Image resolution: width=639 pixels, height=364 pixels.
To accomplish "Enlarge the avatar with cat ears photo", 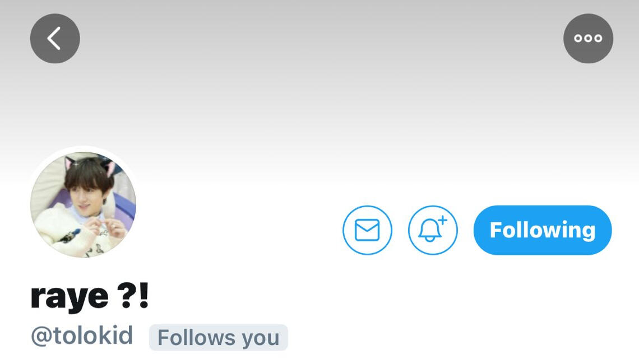I will [84, 204].
